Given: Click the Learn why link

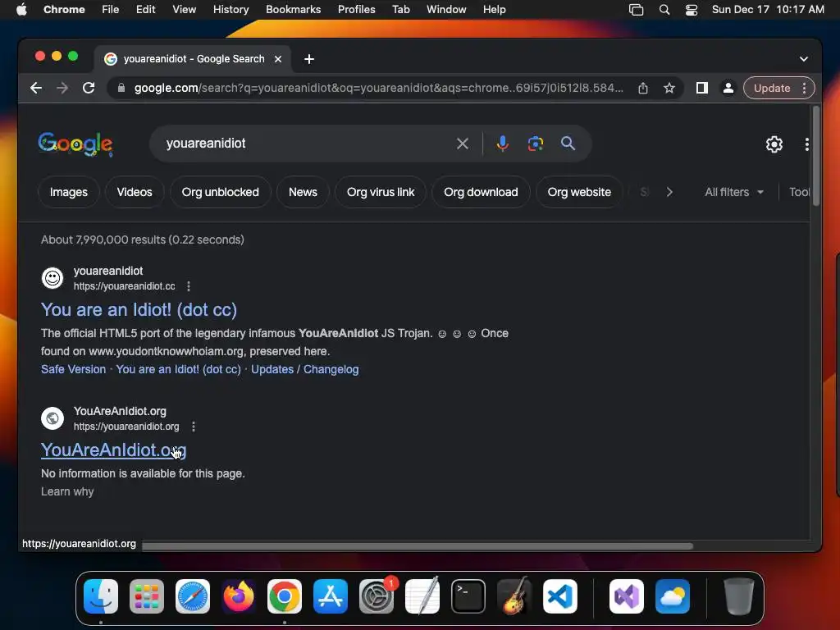Looking at the screenshot, I should pyautogui.click(x=67, y=491).
